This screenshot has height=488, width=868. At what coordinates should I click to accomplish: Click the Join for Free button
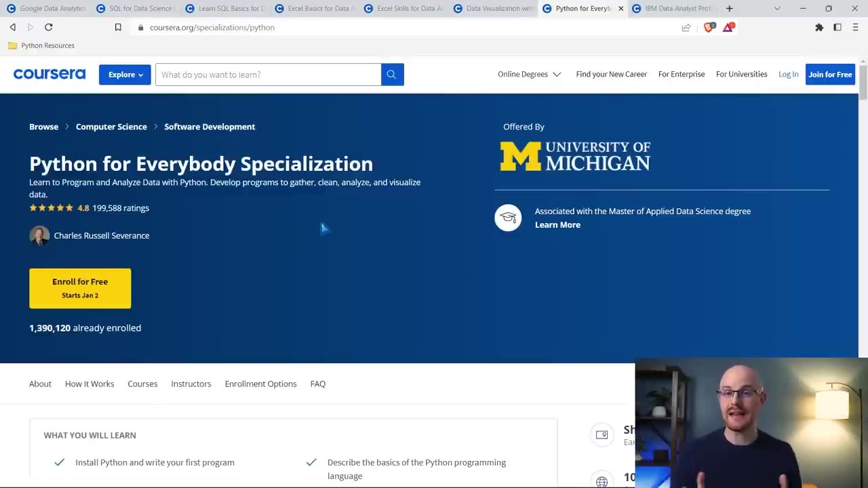point(830,75)
